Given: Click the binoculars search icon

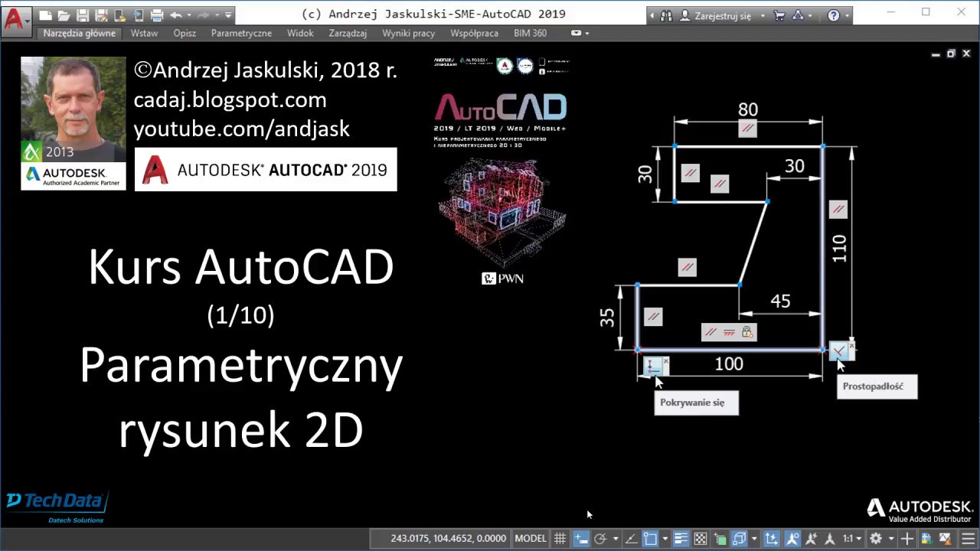Looking at the screenshot, I should 667,15.
